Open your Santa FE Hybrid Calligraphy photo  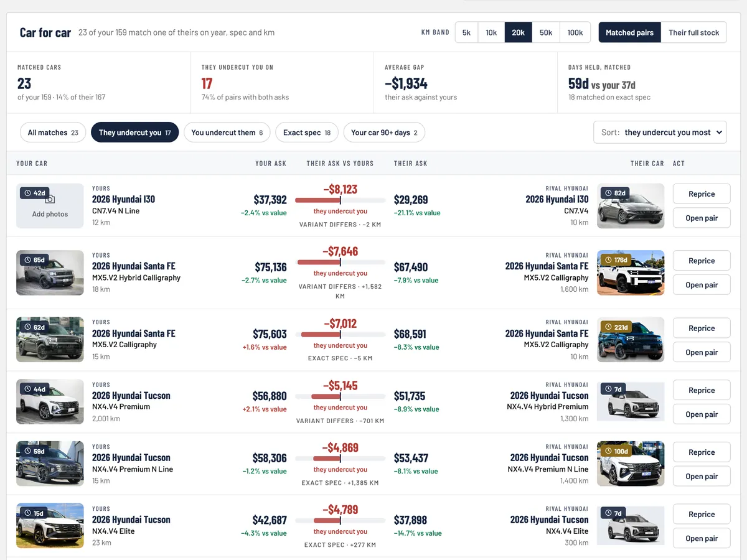[50, 273]
